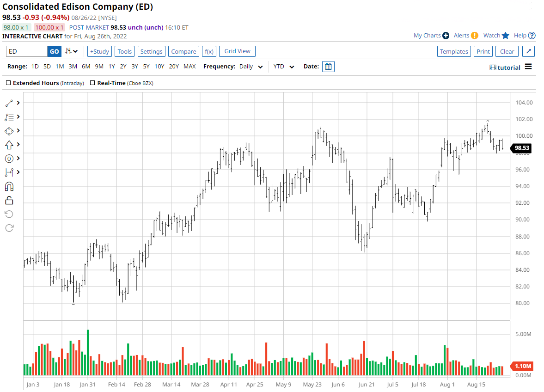
Task: Lock the chart drawings
Action: coord(9,200)
